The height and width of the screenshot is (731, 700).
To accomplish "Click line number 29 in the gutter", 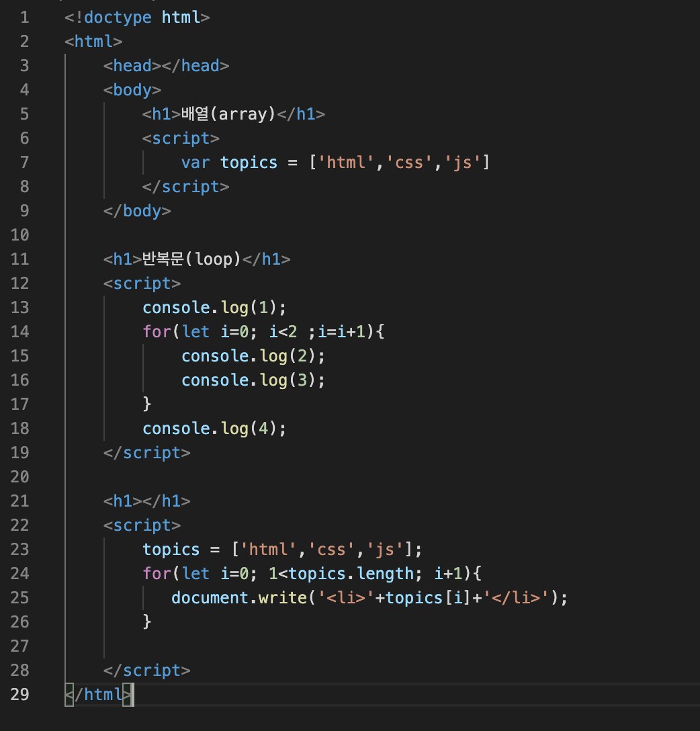I will coord(19,695).
